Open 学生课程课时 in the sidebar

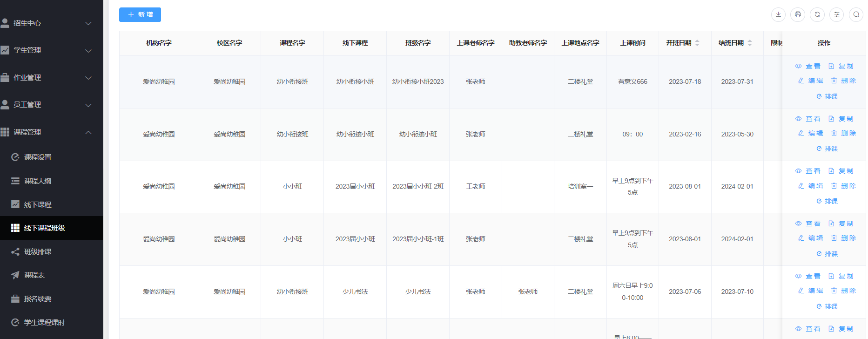coord(52,322)
